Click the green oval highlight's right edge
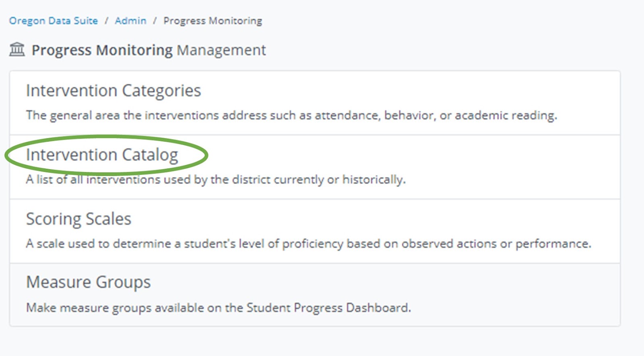 (x=206, y=155)
